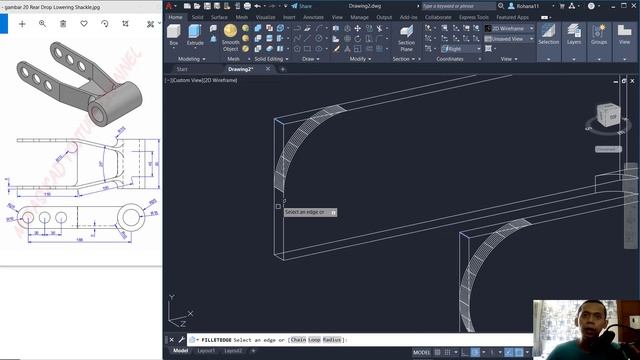Click favorite heart icon in image viewer
This screenshot has width=640, height=360.
click(84, 24)
